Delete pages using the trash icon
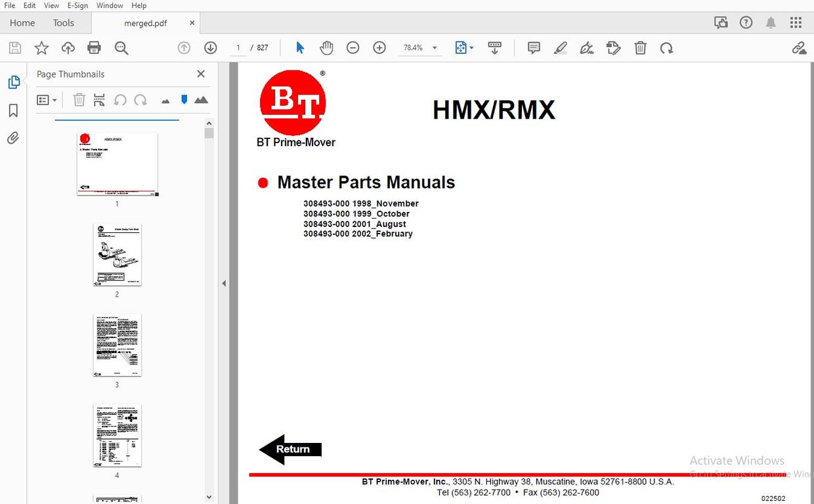Image resolution: width=814 pixels, height=504 pixels. tap(79, 100)
